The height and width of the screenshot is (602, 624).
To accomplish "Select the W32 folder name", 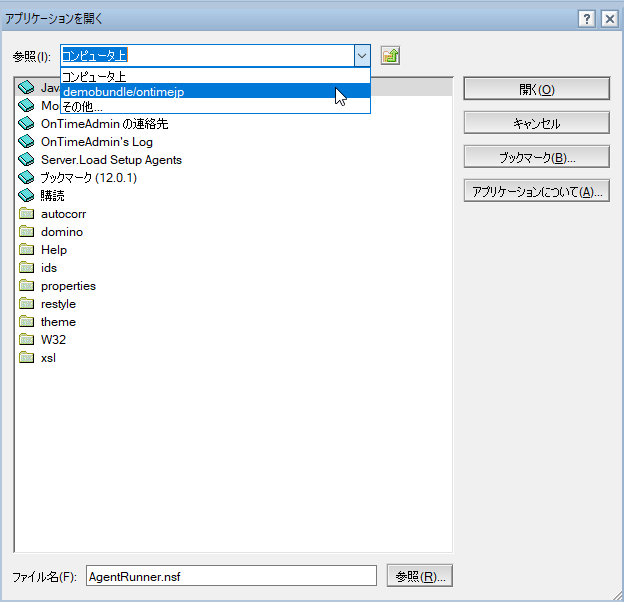I will click(x=53, y=339).
